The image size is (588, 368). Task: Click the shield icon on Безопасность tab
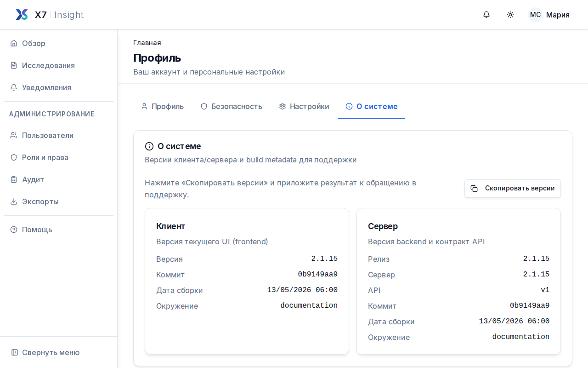point(204,106)
